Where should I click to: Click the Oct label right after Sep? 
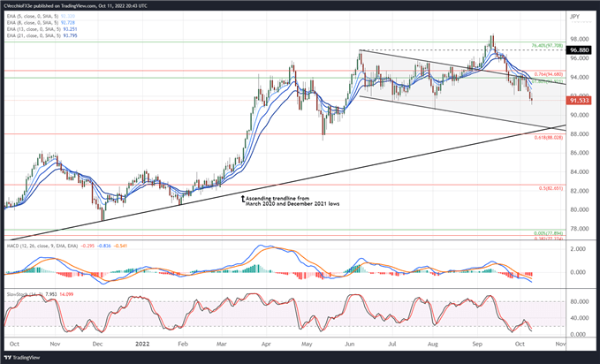(x=520, y=344)
